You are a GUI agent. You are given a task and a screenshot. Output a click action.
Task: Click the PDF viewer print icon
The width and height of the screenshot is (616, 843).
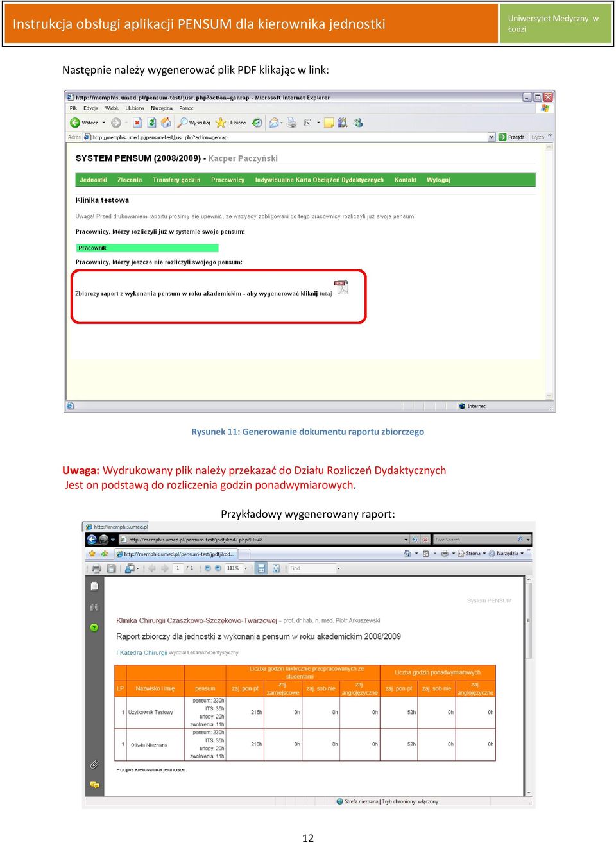click(x=96, y=568)
